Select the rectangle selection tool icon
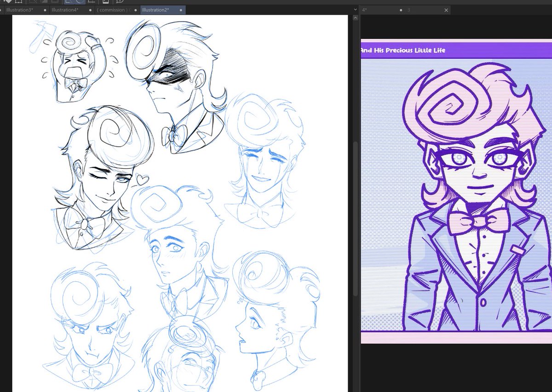552x392 pixels. (18, 3)
